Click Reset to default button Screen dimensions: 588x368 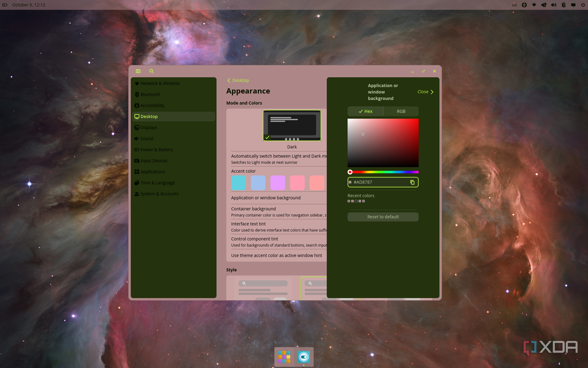(383, 217)
